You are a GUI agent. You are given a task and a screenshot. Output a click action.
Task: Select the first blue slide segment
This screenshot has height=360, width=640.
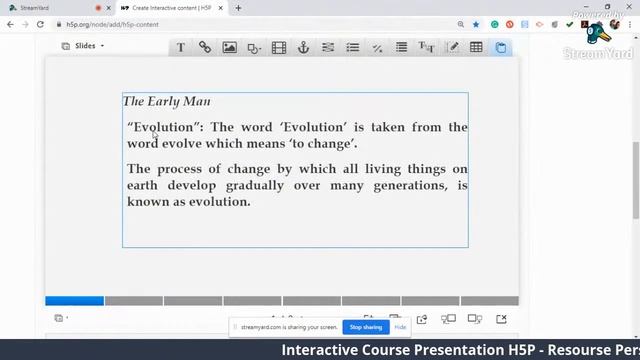[75, 301]
